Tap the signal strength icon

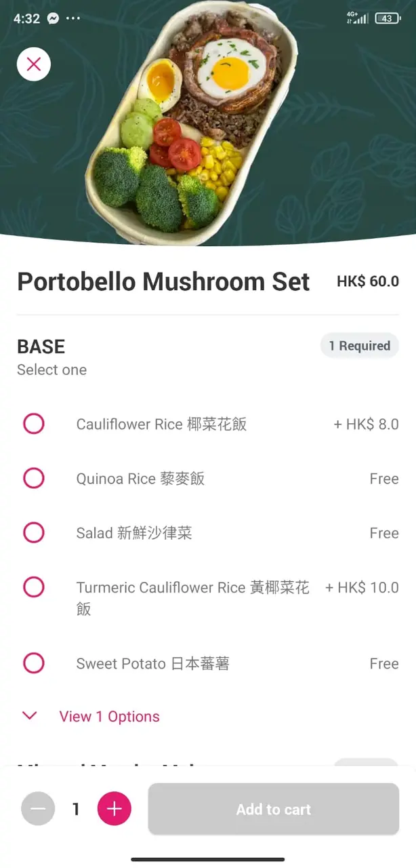(357, 18)
